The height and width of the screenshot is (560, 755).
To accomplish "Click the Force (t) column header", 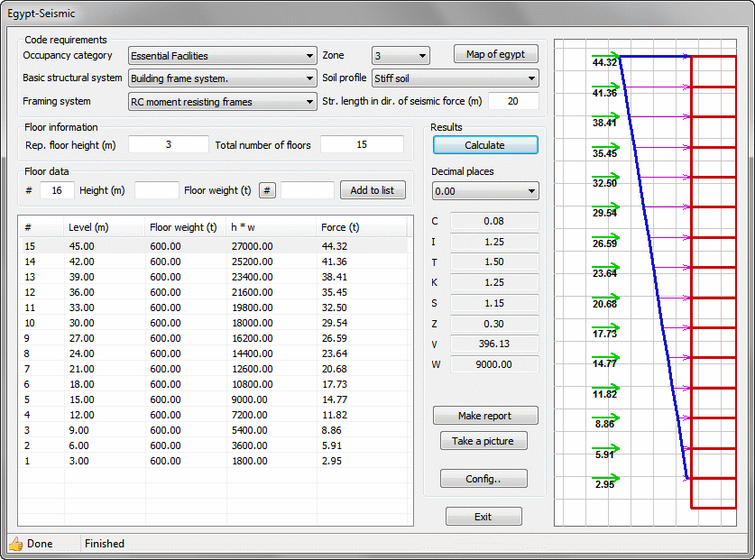I will click(x=362, y=227).
